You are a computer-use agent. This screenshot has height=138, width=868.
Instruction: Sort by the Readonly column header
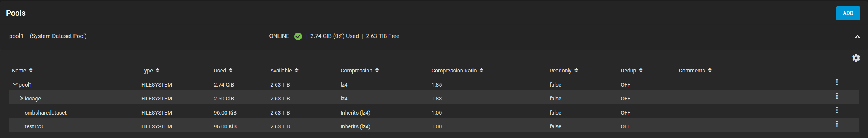(564, 71)
